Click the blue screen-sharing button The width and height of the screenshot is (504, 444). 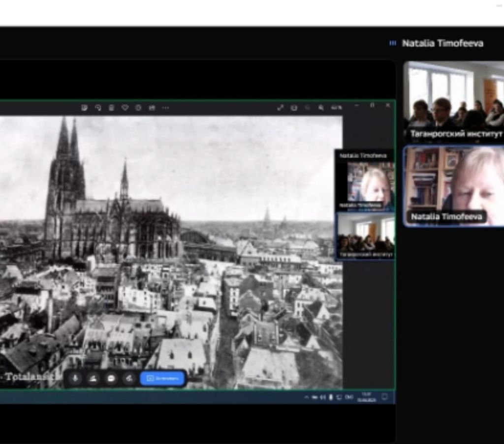pos(162,378)
